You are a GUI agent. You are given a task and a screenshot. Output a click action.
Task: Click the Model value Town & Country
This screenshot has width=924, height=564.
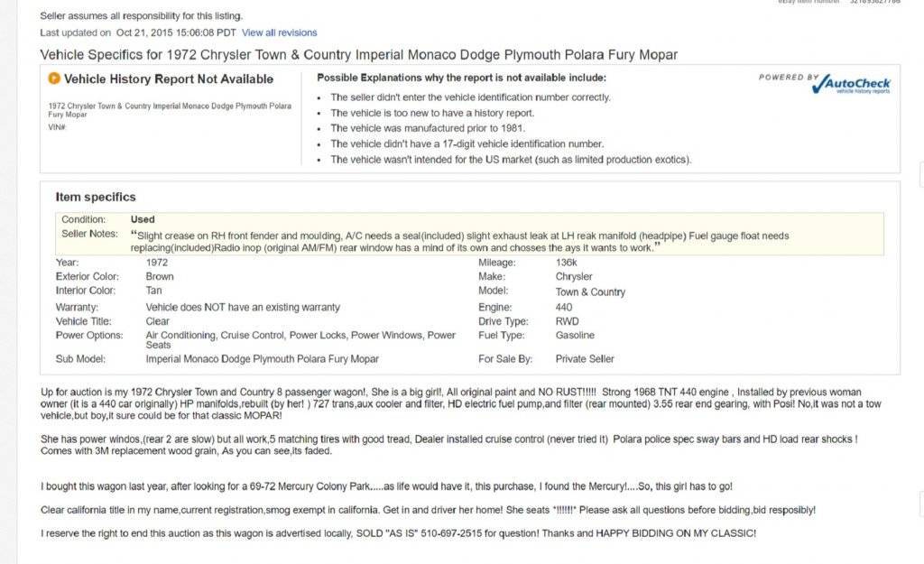click(590, 291)
